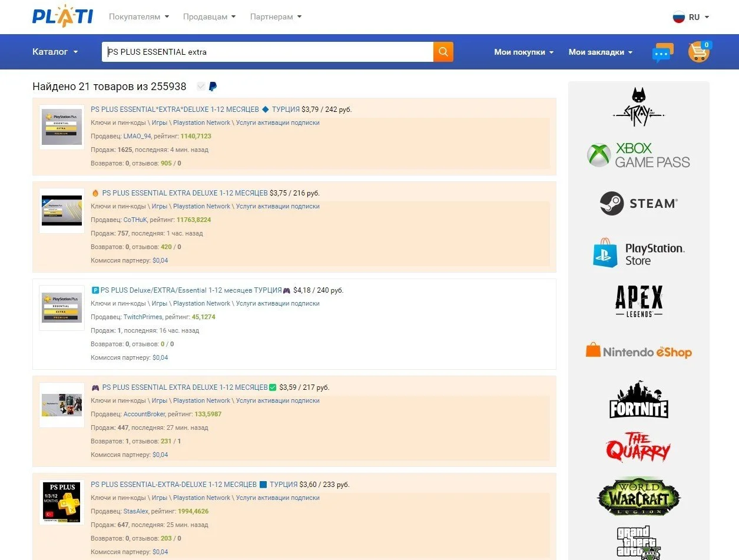The width and height of the screenshot is (739, 560).
Task: Click partner commission $0,04 in CoTHuK listing
Action: click(160, 260)
